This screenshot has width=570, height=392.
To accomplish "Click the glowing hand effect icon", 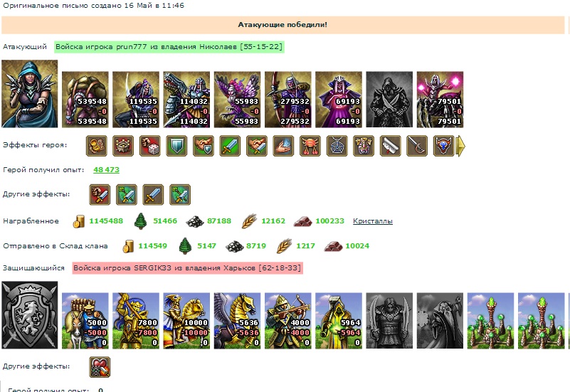I will [283, 146].
